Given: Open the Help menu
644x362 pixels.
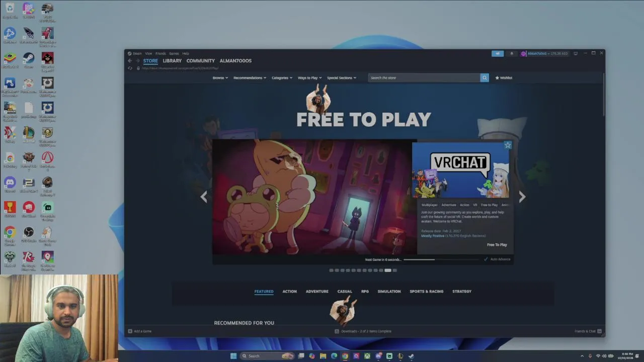Looking at the screenshot, I should [x=186, y=53].
